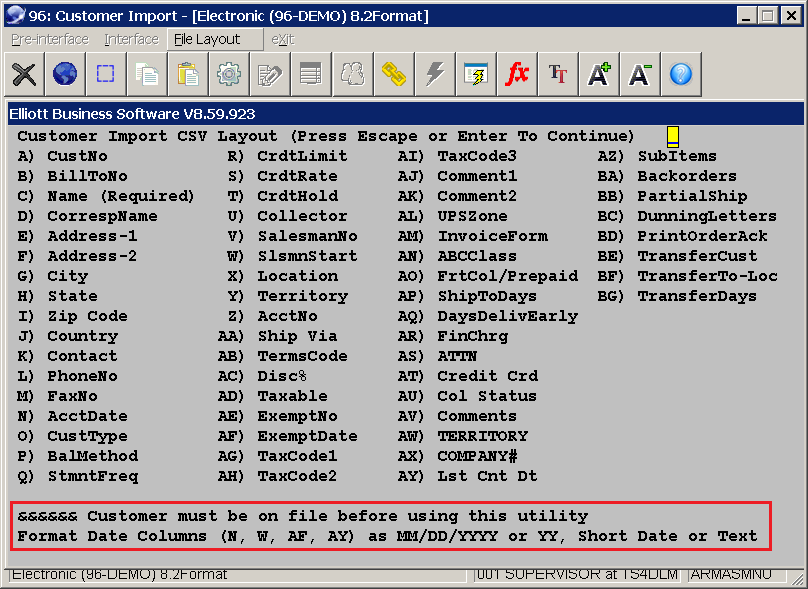Click the 'TaxCode3' field label

[477, 156]
